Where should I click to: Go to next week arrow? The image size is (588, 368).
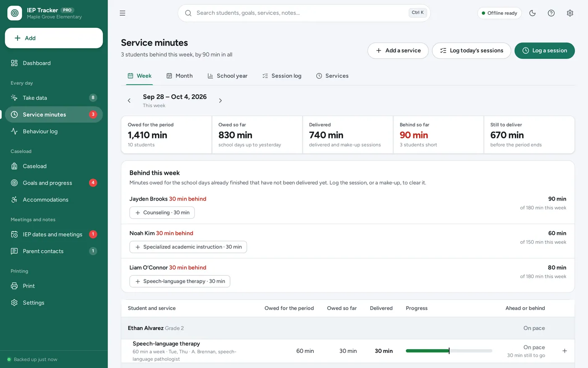pyautogui.click(x=220, y=101)
